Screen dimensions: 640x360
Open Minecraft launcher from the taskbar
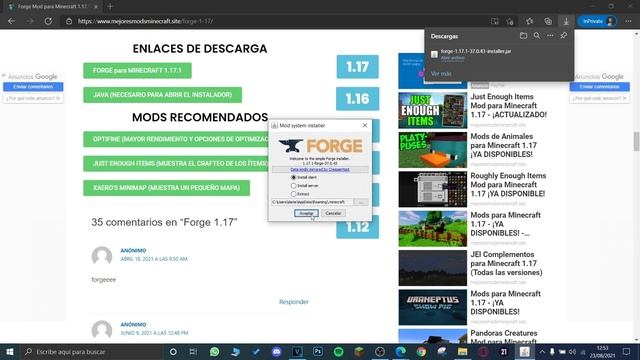click(x=359, y=351)
